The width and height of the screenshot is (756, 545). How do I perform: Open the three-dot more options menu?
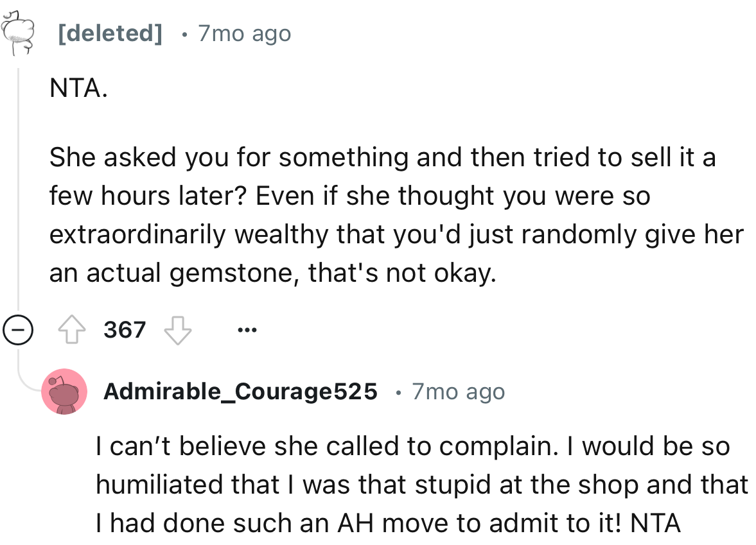coord(247,331)
